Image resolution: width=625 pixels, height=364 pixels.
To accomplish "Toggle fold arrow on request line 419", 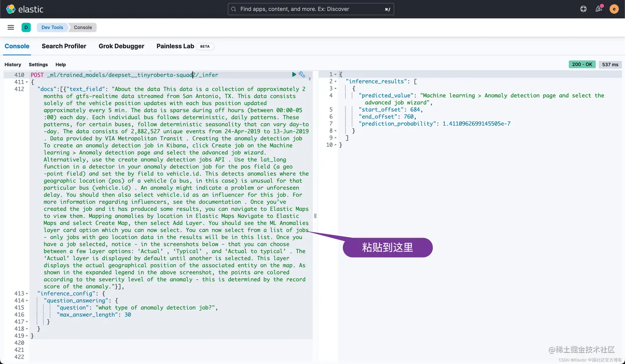I will click(x=27, y=336).
